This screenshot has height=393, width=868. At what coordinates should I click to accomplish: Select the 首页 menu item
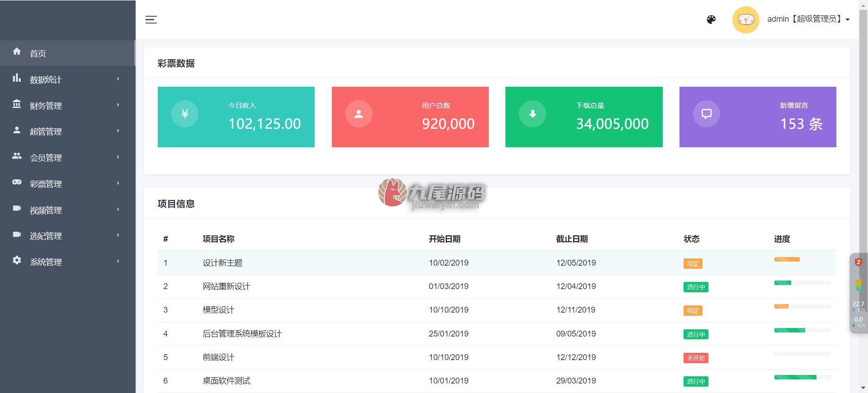pos(67,53)
